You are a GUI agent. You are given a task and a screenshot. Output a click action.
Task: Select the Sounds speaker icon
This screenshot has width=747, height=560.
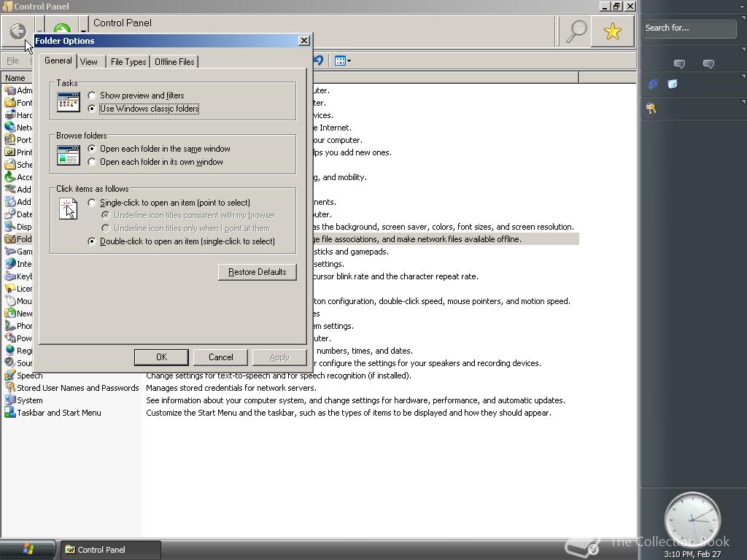10,362
